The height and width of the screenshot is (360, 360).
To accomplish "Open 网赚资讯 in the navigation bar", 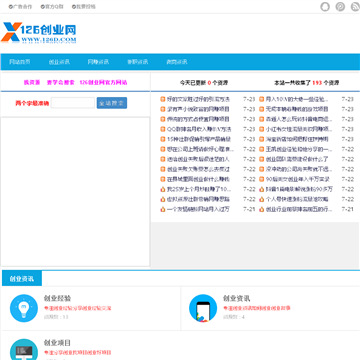I will point(98,62).
